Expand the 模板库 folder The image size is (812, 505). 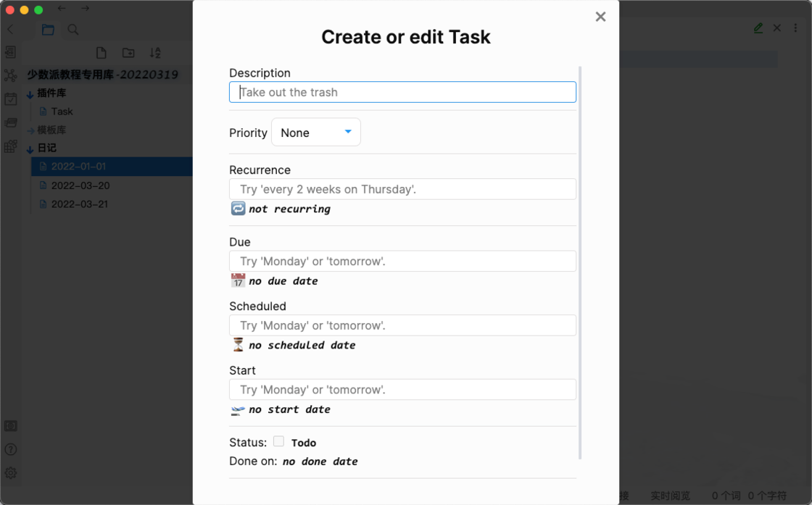[30, 130]
